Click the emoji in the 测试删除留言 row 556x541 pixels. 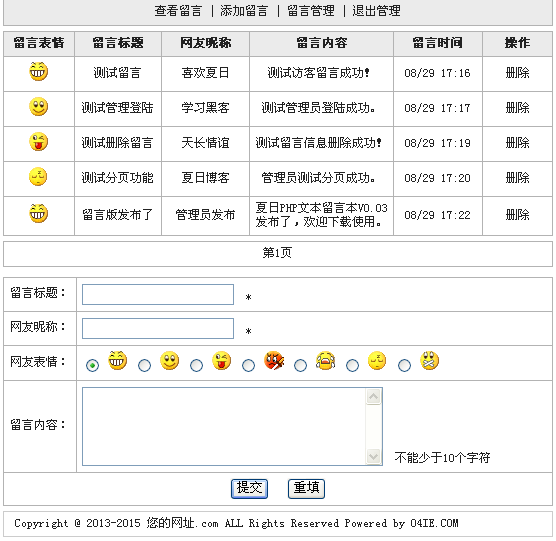(38, 142)
